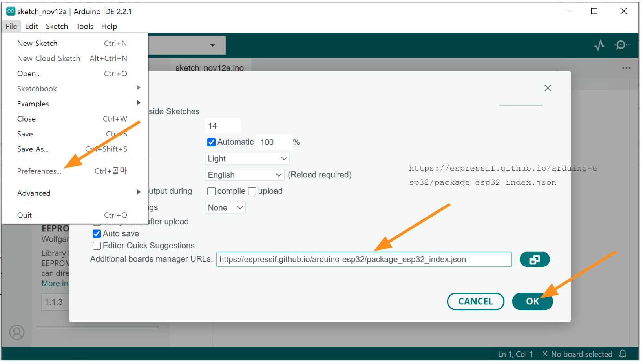Open the Help menu
Viewport: 643px width, 364px height.
[109, 26]
